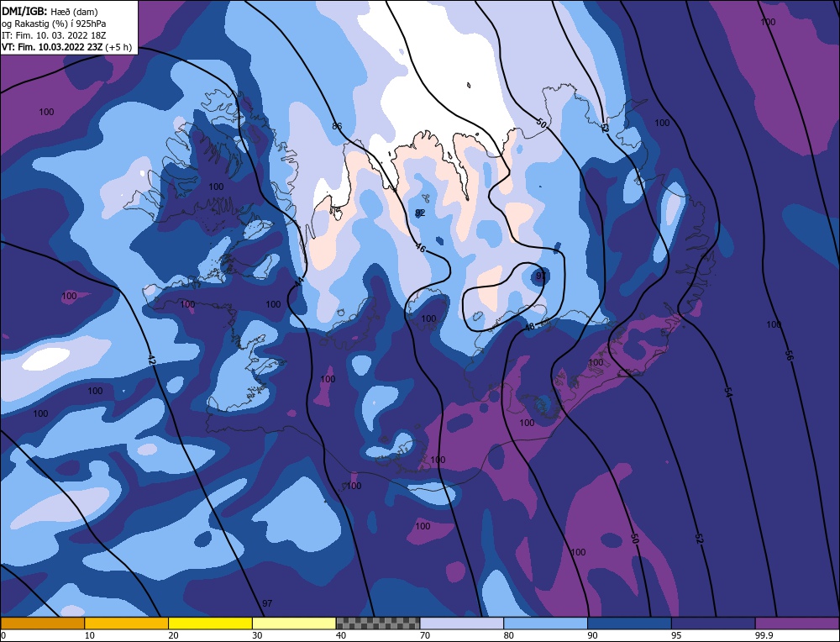The height and width of the screenshot is (642, 840).
Task: Click the '48' contour height label
Action: pyautogui.click(x=529, y=326)
